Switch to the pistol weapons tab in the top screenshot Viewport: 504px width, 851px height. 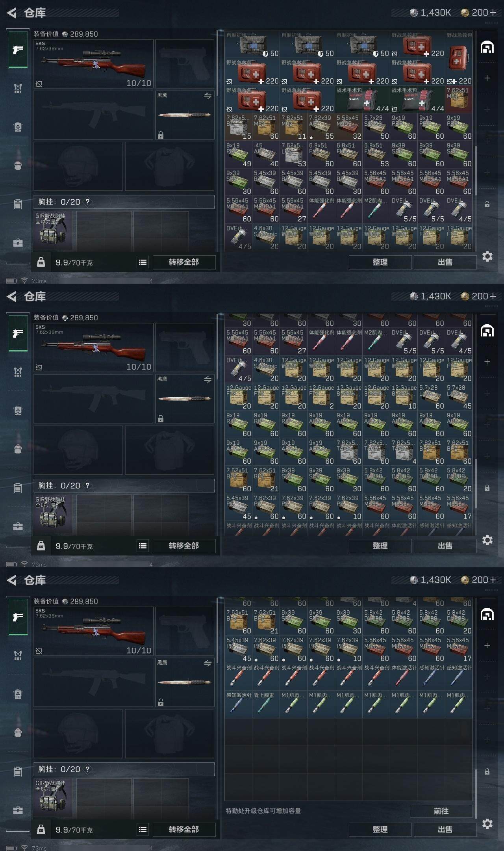(18, 50)
